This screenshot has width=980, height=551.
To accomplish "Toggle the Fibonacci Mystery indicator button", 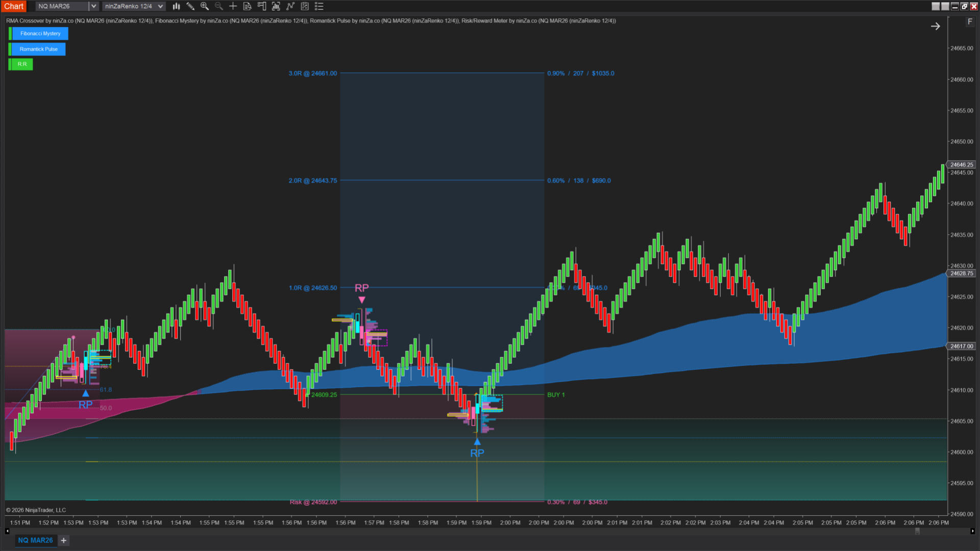I will point(40,34).
